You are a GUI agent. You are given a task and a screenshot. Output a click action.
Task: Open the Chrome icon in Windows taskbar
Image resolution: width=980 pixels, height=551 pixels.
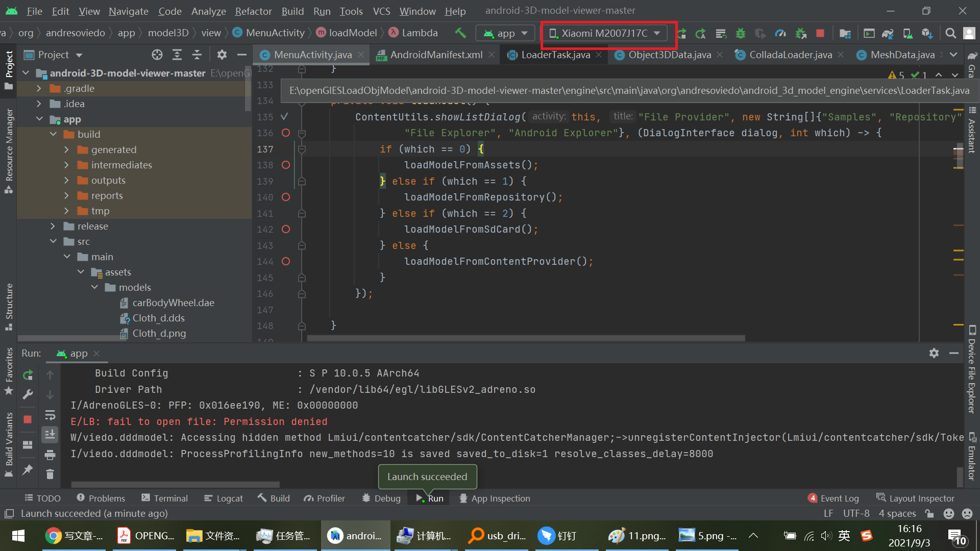[x=53, y=536]
